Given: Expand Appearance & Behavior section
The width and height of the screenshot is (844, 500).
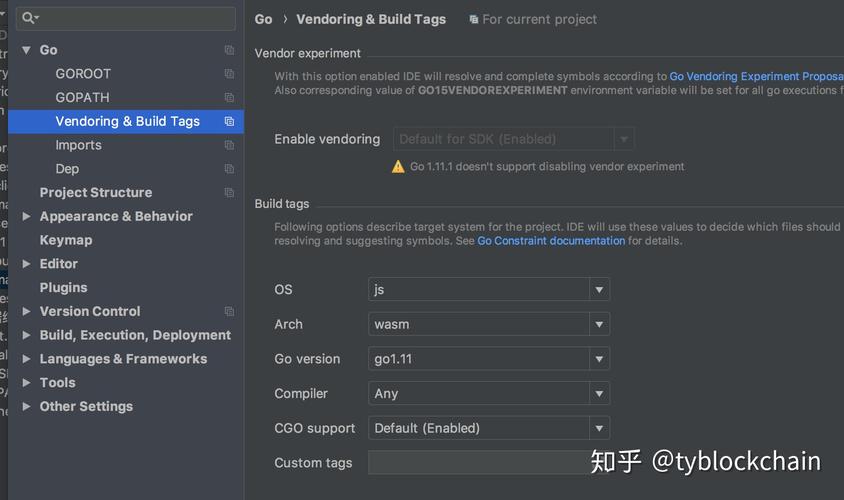Looking at the screenshot, I should tap(26, 216).
